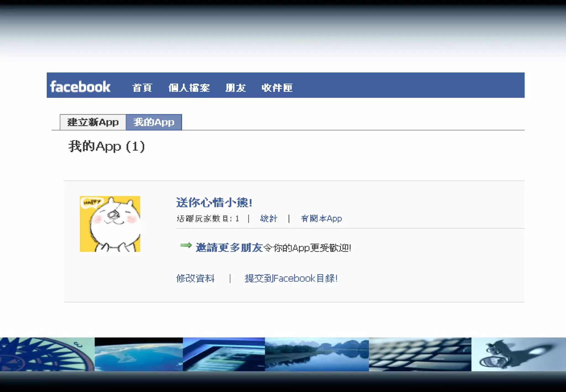Click the facebook logo

[80, 87]
